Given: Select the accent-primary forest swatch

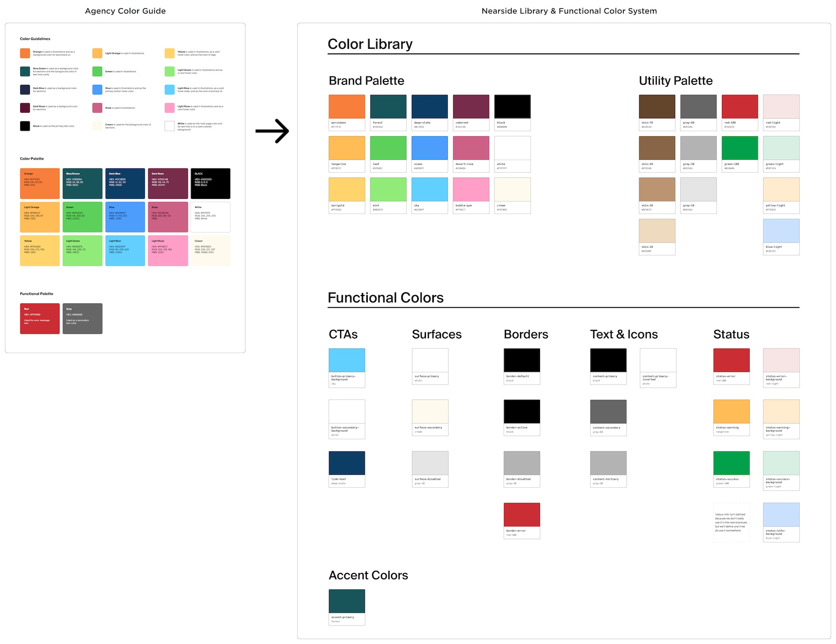Looking at the screenshot, I should [x=347, y=601].
